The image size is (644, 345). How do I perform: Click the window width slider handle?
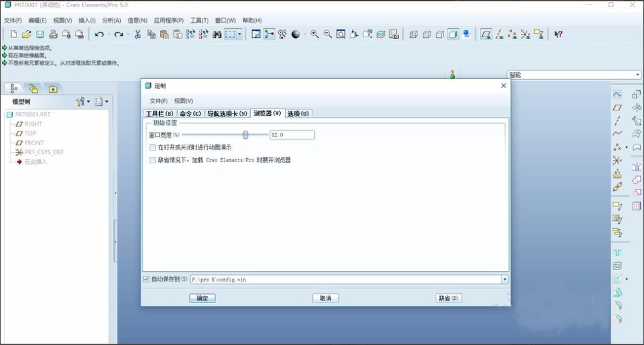tap(246, 135)
